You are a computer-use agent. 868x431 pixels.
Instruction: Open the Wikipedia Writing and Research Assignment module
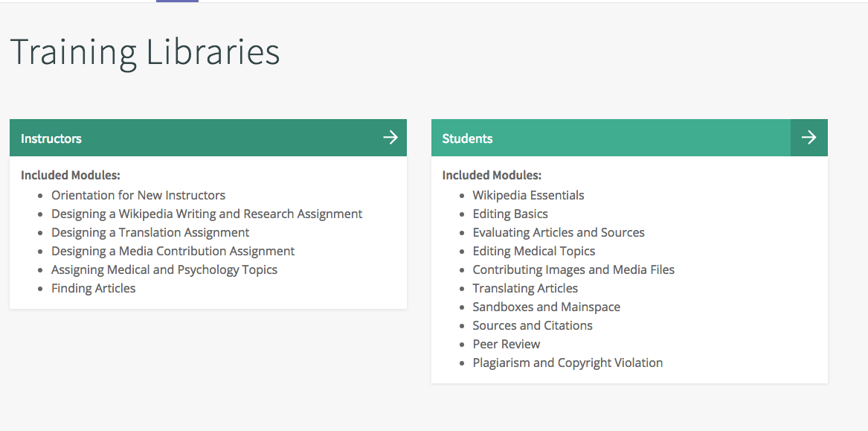[x=207, y=214]
